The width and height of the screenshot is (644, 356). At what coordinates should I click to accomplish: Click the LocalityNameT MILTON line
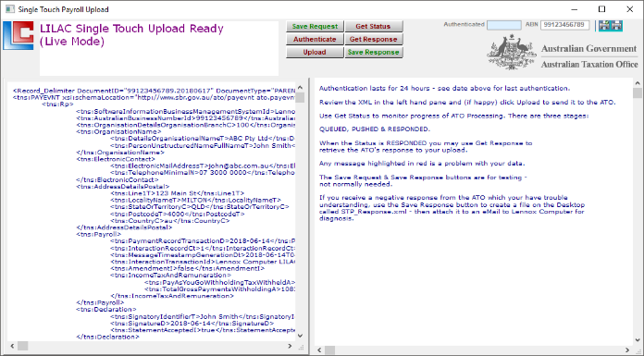point(195,200)
